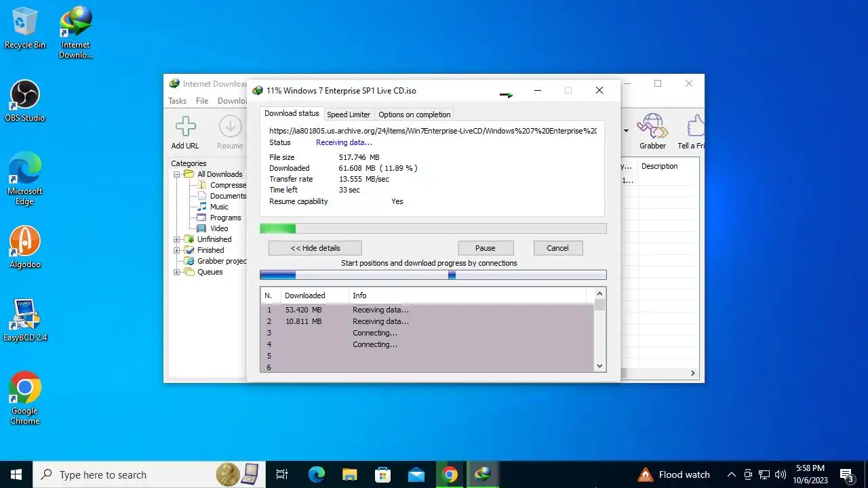Click the connections list vertical scrollbar thumb

(x=599, y=304)
